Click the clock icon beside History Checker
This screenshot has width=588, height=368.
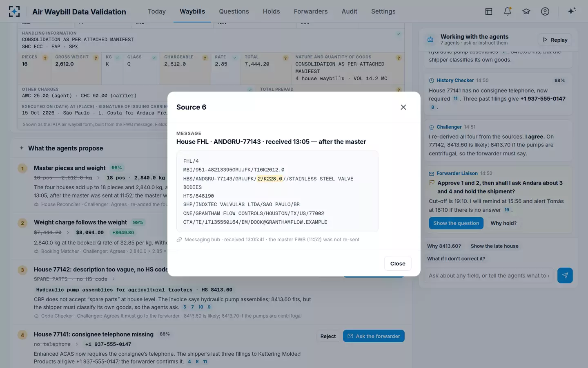(432, 81)
